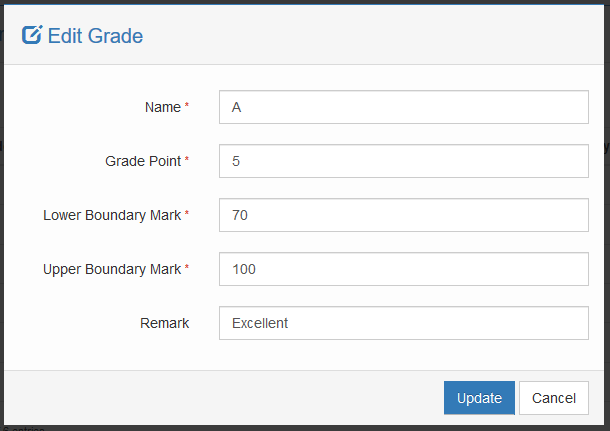
Task: Click the Remark label text
Action: coord(165,323)
